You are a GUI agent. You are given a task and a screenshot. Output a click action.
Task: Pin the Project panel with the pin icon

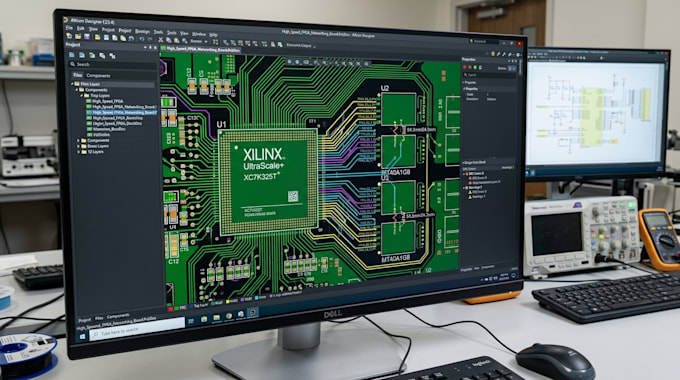point(150,48)
